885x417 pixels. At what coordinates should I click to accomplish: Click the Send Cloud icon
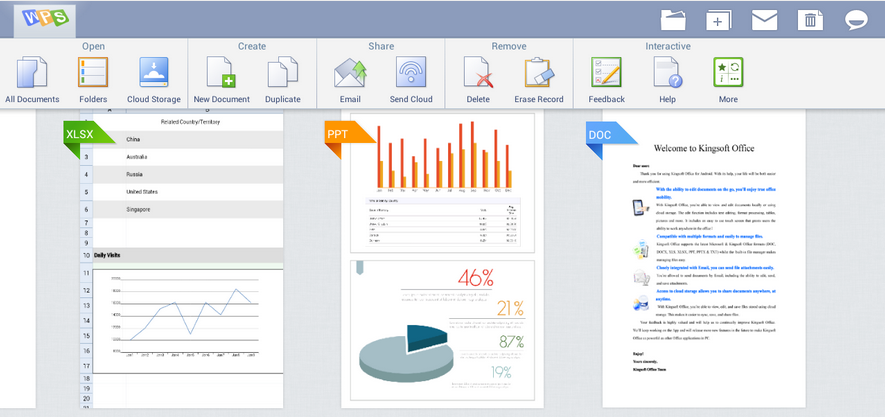point(411,72)
